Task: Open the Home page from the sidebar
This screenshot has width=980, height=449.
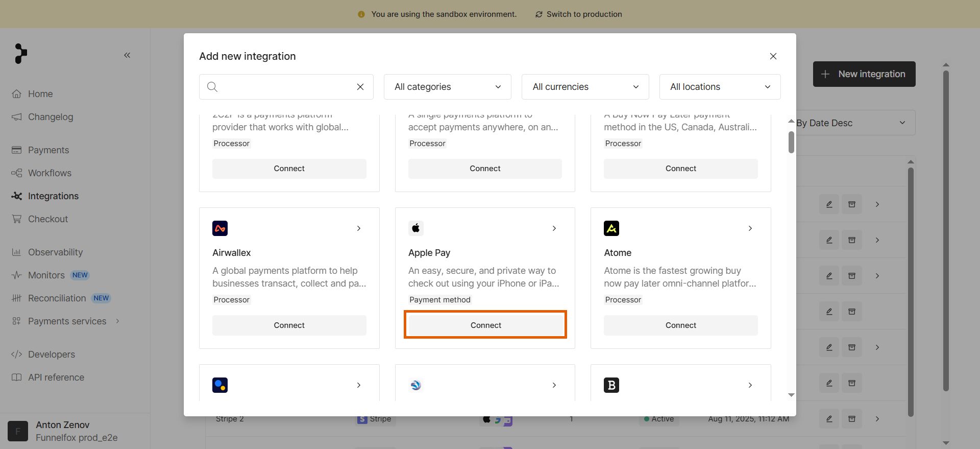Action: pyautogui.click(x=40, y=94)
